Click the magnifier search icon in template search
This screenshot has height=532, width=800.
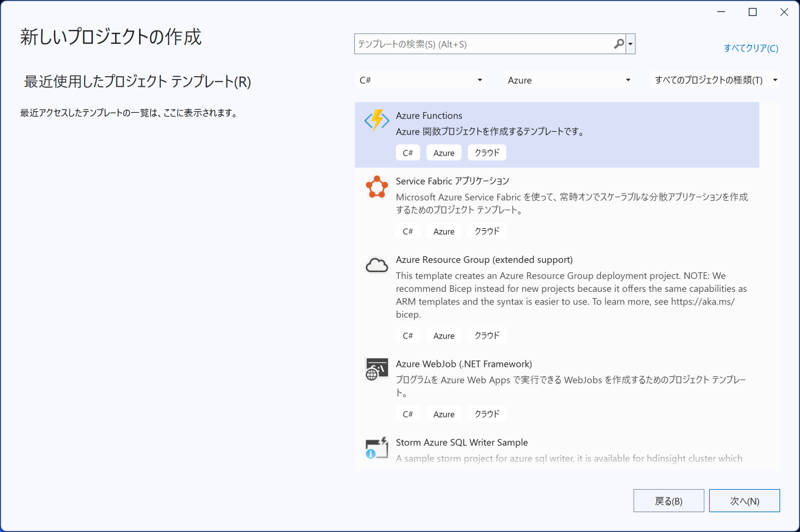pyautogui.click(x=619, y=44)
